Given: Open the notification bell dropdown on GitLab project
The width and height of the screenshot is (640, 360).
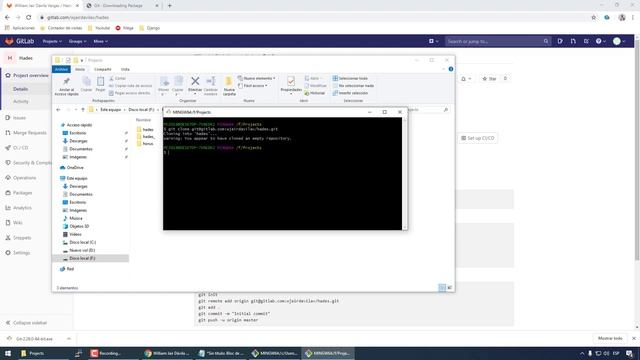Looking at the screenshot, I should [x=466, y=79].
